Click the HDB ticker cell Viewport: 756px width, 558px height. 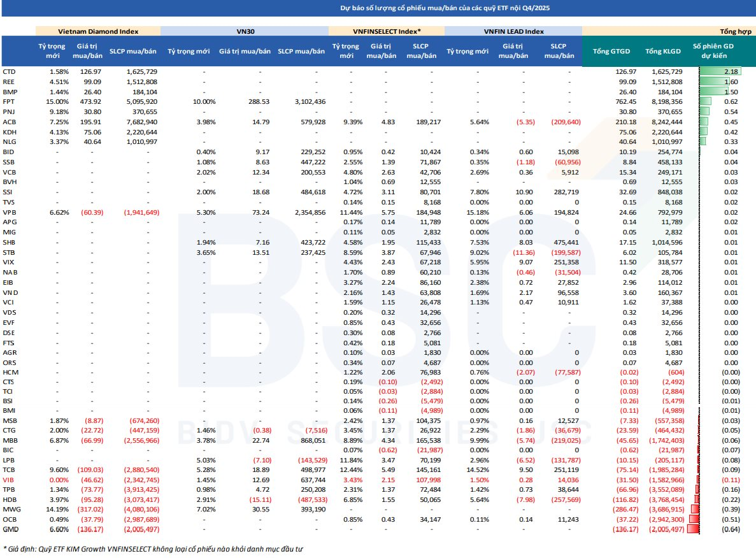coord(10,499)
